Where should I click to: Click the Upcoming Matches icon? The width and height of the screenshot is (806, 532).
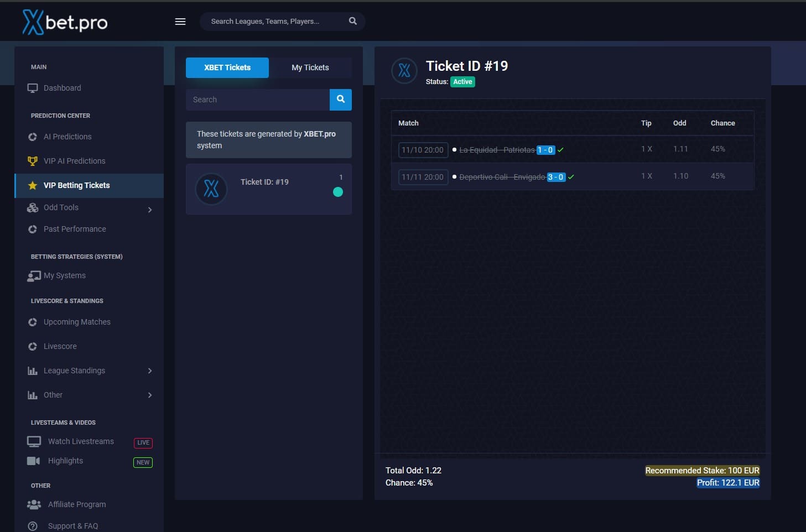[33, 322]
